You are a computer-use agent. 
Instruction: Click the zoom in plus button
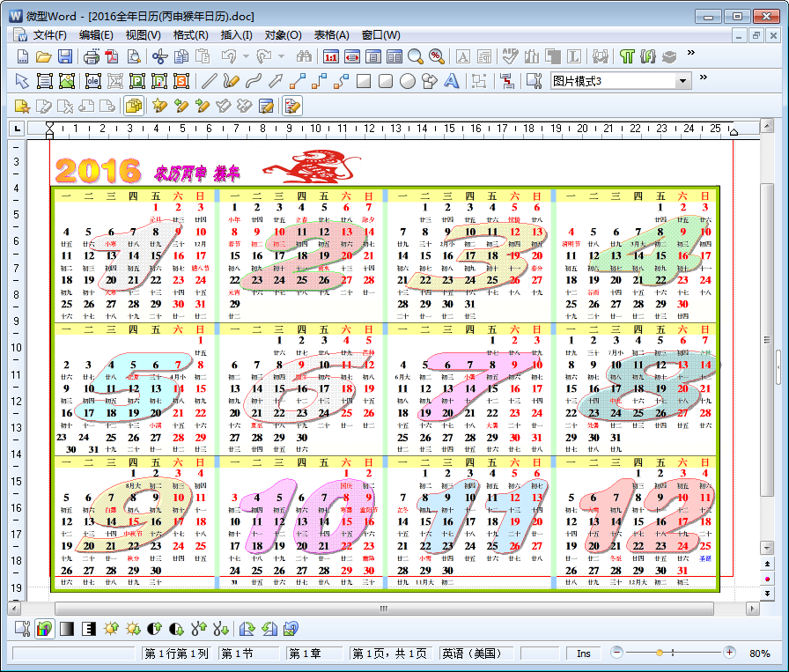coord(729,653)
